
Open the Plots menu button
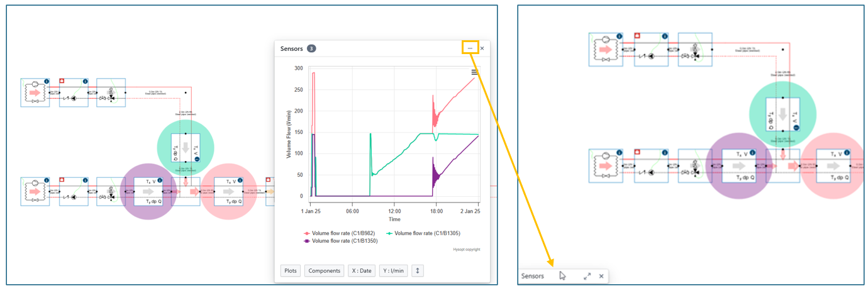290,271
